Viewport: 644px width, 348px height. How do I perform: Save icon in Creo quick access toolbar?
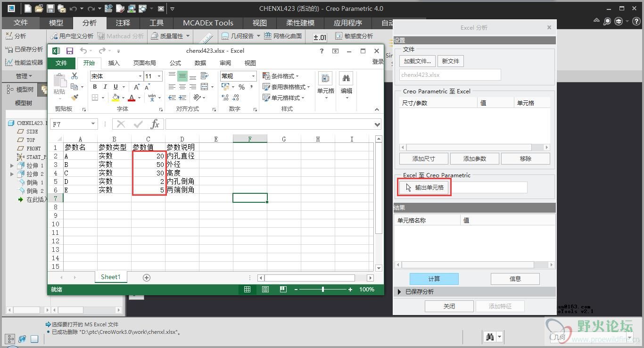point(50,8)
